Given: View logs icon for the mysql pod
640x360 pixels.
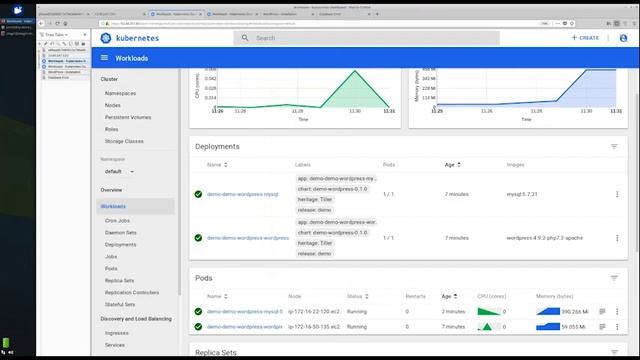Looking at the screenshot, I should pyautogui.click(x=602, y=311).
